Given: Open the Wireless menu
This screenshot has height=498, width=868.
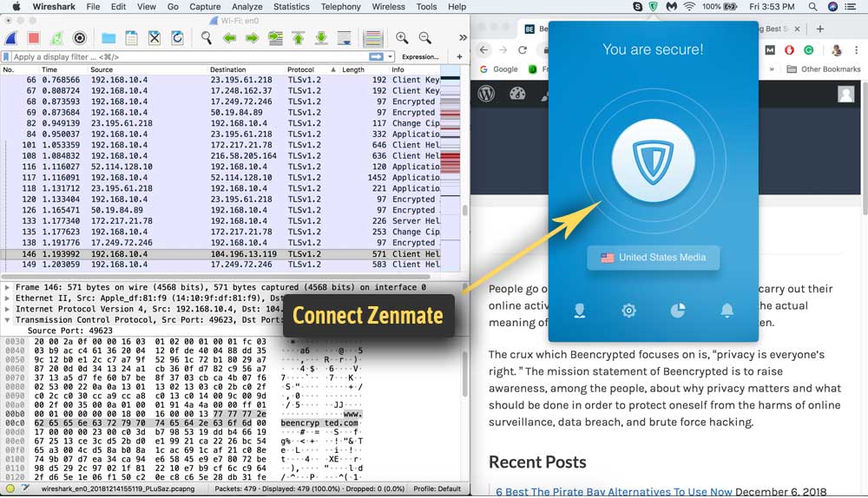Looking at the screenshot, I should 388,7.
